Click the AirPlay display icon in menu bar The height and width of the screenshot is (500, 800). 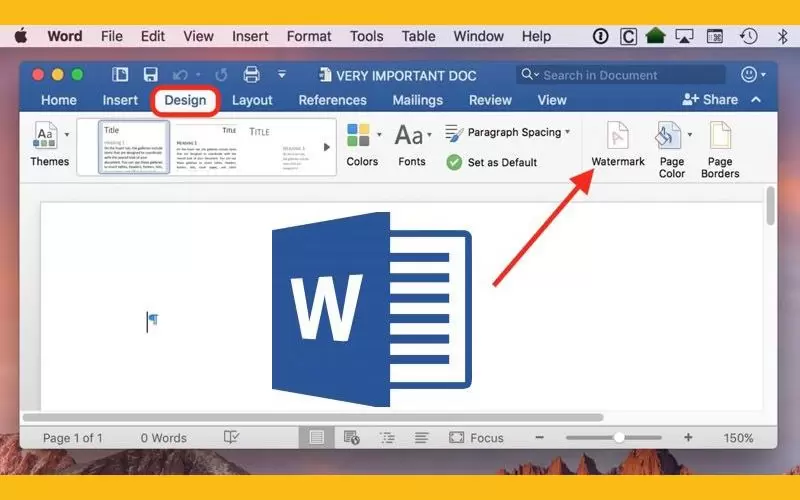684,36
